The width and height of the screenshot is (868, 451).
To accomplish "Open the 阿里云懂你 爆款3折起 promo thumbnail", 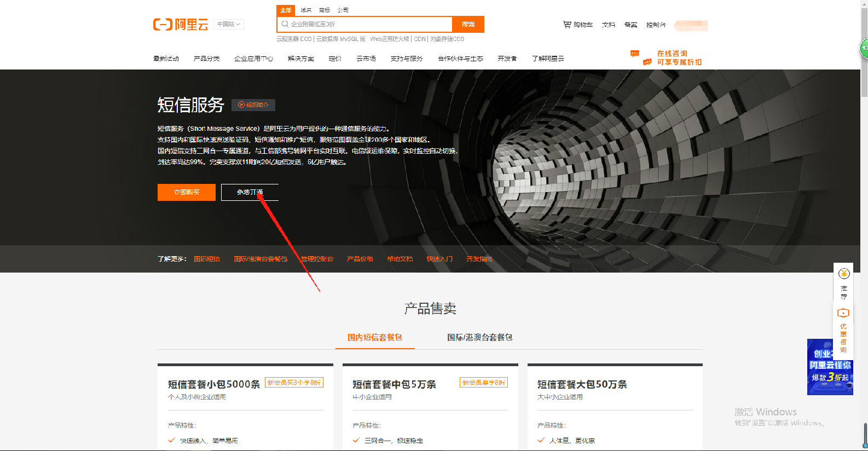I will 830,367.
